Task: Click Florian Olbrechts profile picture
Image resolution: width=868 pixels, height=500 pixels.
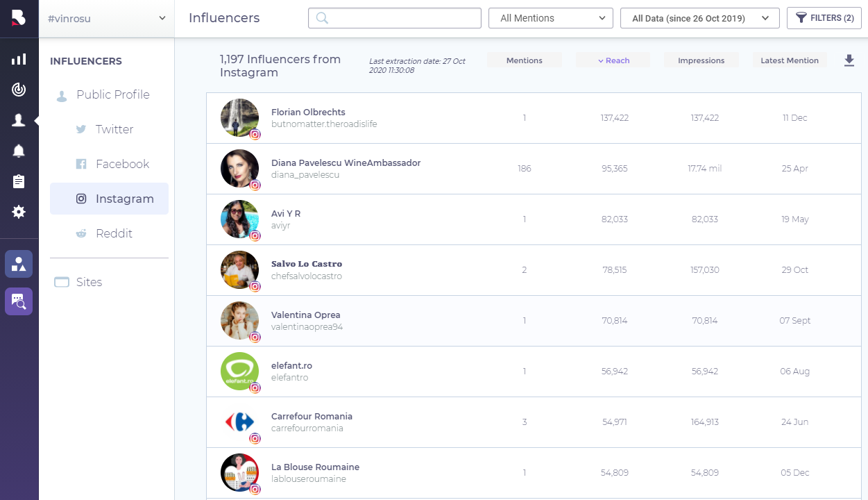Action: pyautogui.click(x=239, y=117)
